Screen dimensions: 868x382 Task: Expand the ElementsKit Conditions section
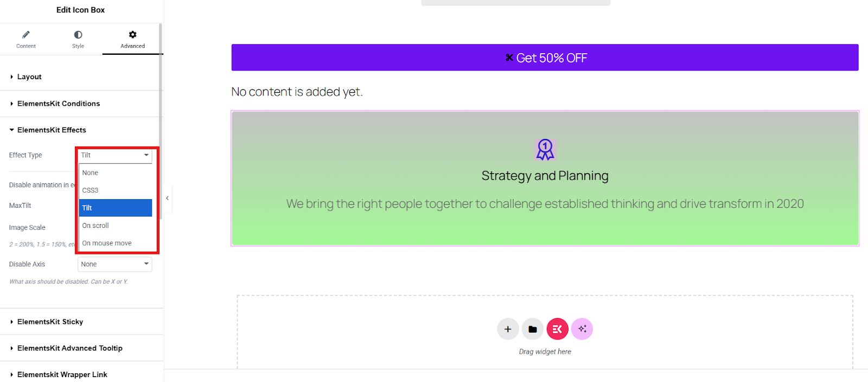pyautogui.click(x=59, y=104)
